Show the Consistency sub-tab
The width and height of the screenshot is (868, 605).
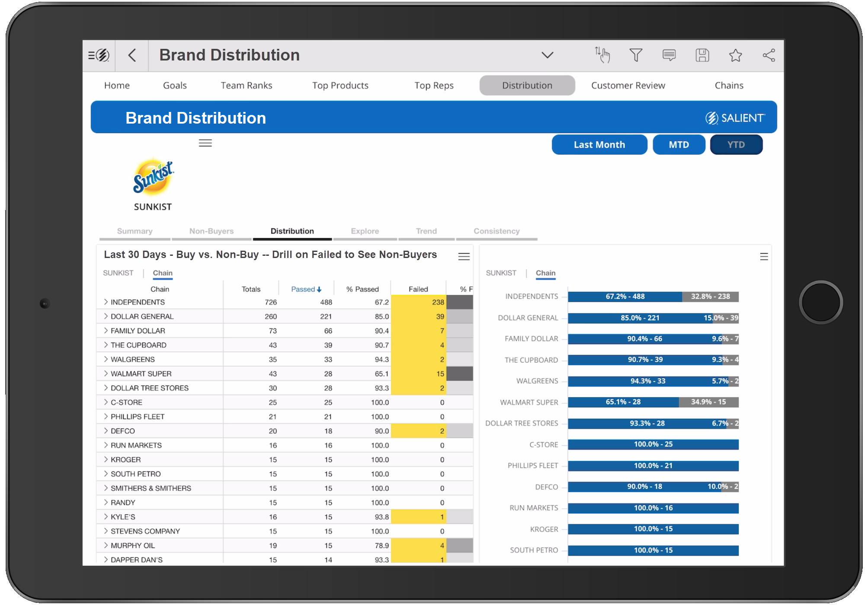[x=496, y=231]
